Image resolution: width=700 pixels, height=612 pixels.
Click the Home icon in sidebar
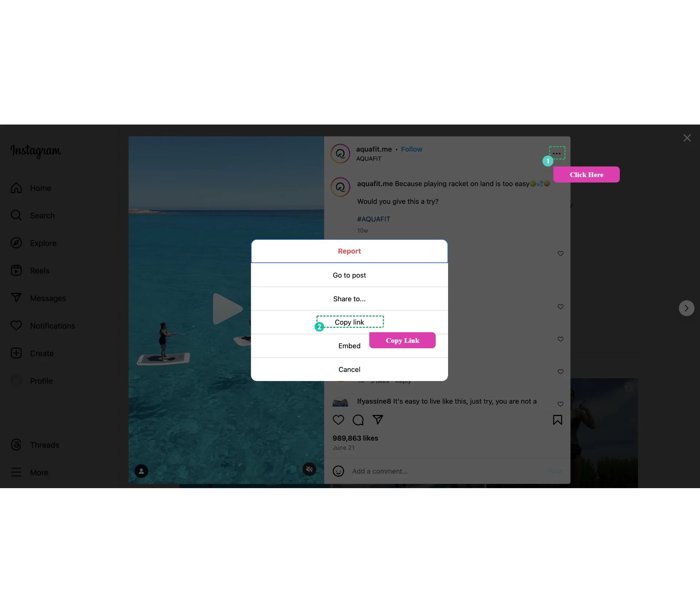pos(16,188)
